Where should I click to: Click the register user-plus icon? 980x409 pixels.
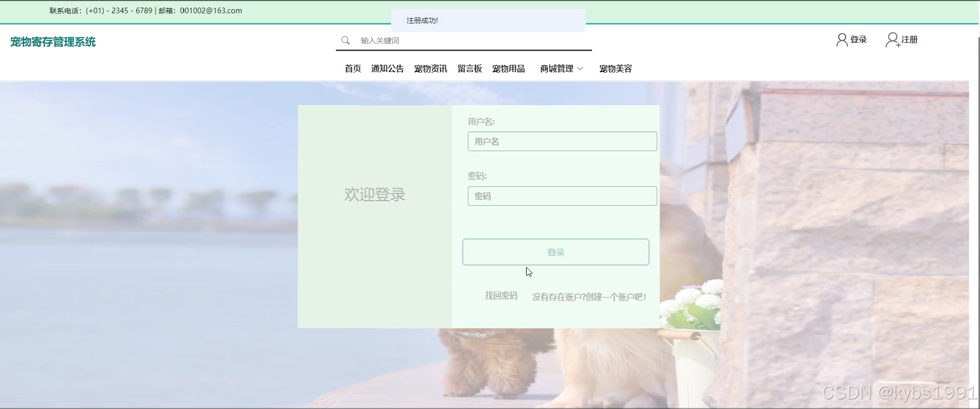coord(892,40)
